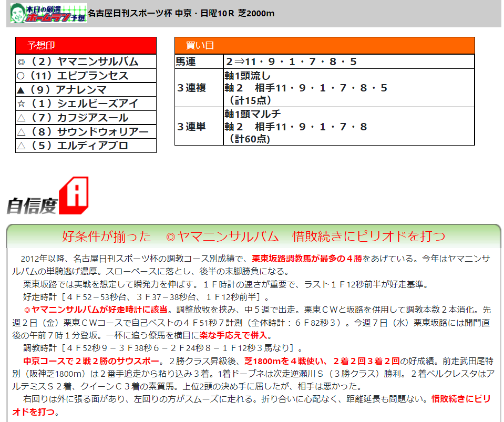
Task: Click the closing red text 惜敗続きにピリ
Action: (461, 399)
